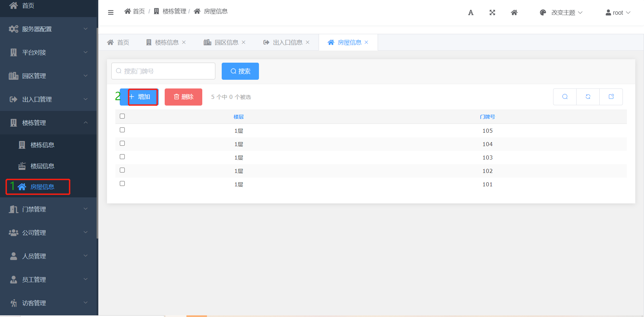Close the 出入口信息 tab
This screenshot has height=317, width=644.
click(x=308, y=43)
